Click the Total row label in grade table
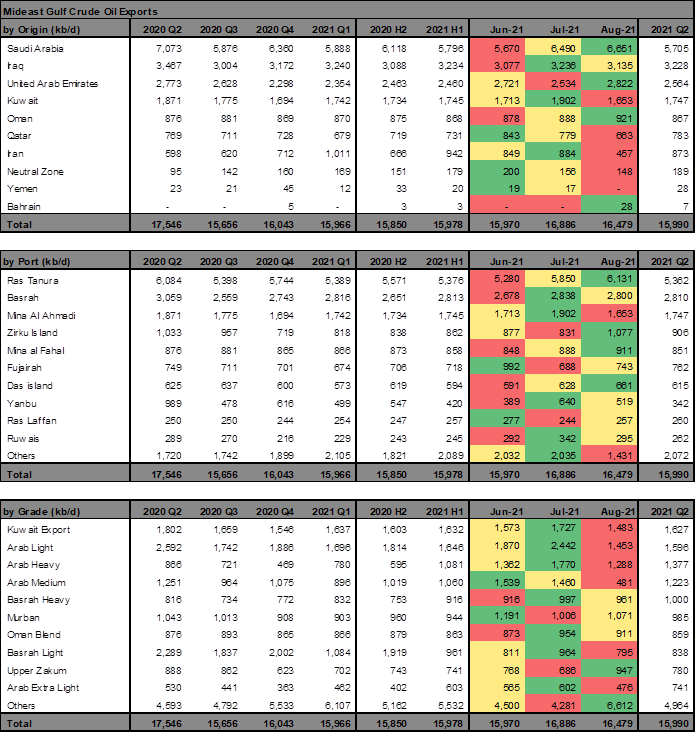The image size is (696, 733). (22, 722)
